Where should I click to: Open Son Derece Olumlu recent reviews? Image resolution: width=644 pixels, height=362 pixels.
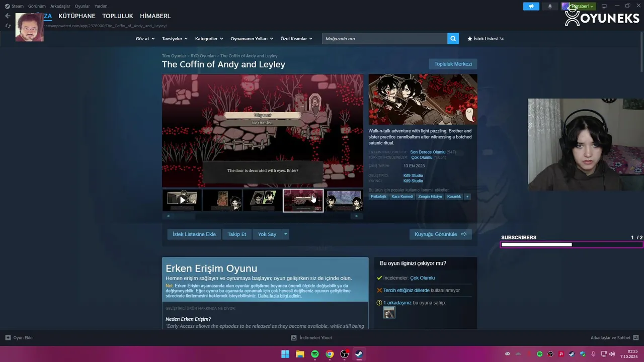(428, 152)
